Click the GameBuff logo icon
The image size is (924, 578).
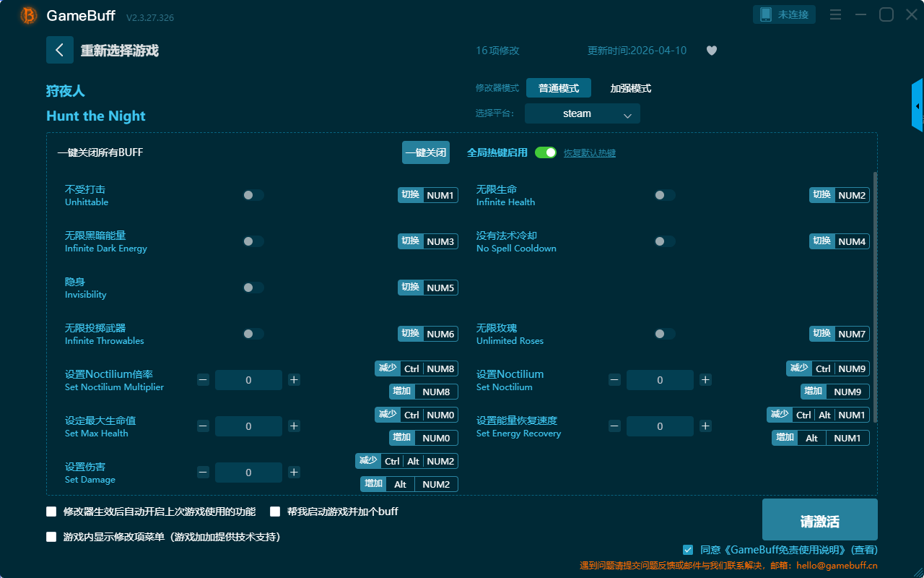(x=29, y=15)
